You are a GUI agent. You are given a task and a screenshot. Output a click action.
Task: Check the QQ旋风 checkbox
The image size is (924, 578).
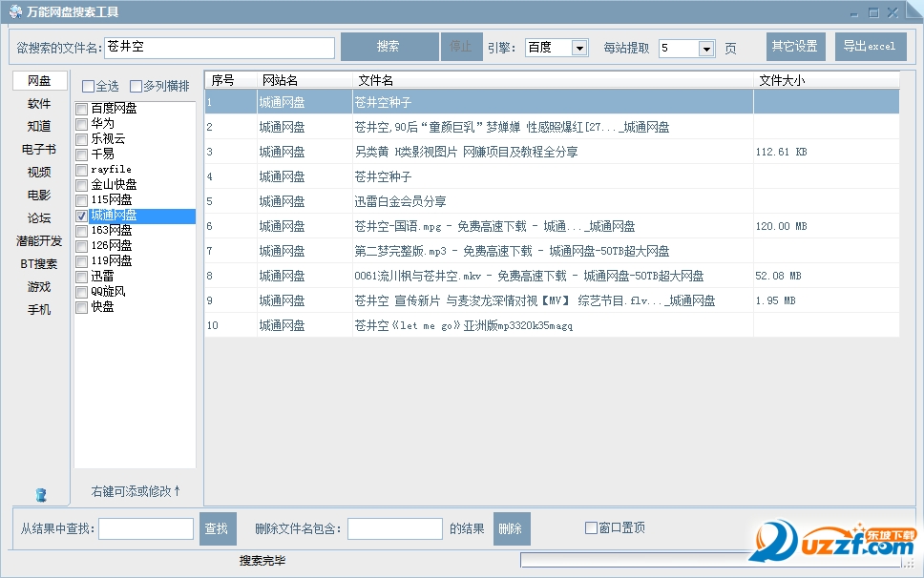tap(82, 293)
